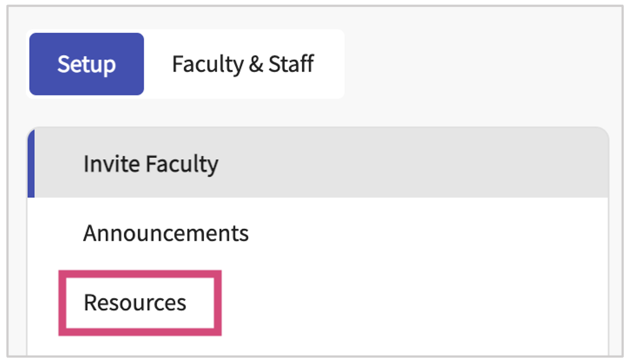This screenshot has height=364, width=629.
Task: Switch to the Setup tab
Action: tap(87, 64)
